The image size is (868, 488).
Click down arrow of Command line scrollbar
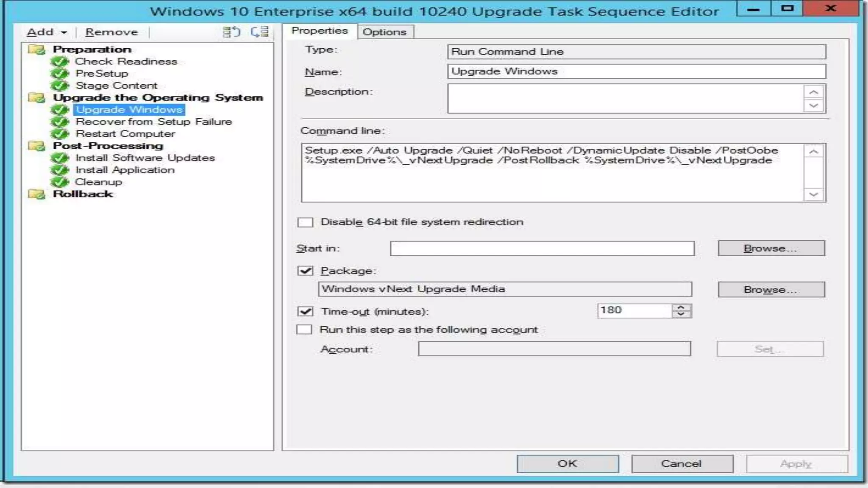[813, 194]
